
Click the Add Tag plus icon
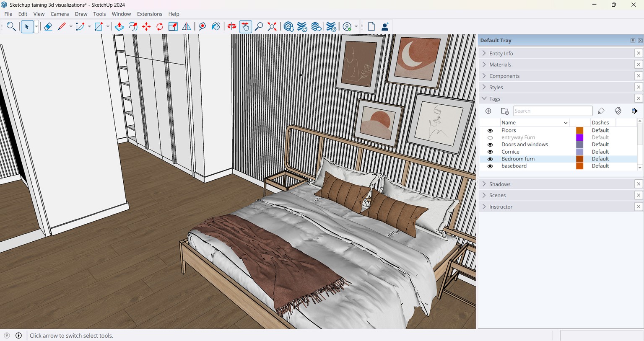pyautogui.click(x=488, y=111)
